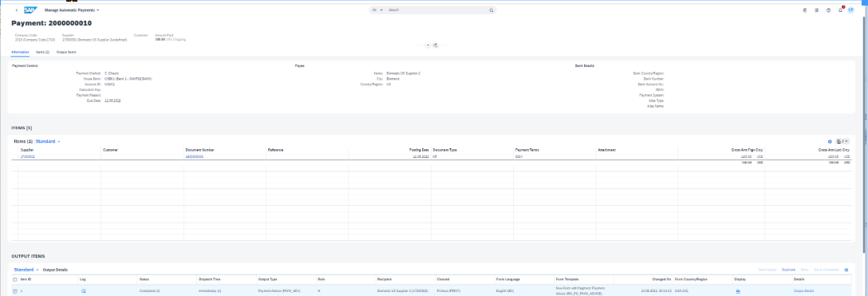
Task: Click the first shell header icon left of help
Action: [804, 10]
